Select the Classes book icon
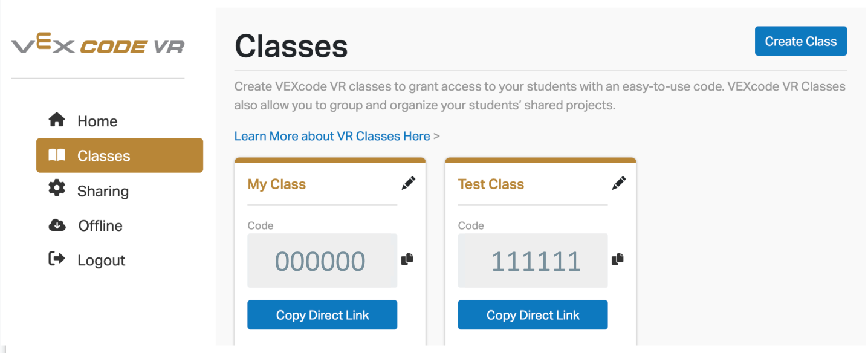Viewport: 868px width, 353px height. [57, 155]
